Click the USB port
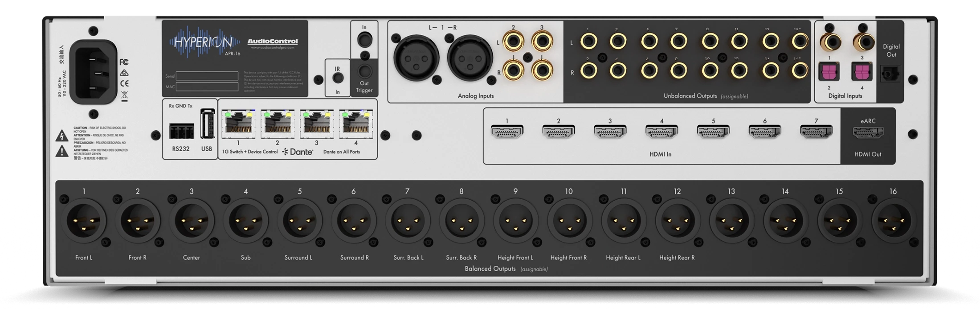Viewport: 980px width, 309px height. [x=207, y=124]
